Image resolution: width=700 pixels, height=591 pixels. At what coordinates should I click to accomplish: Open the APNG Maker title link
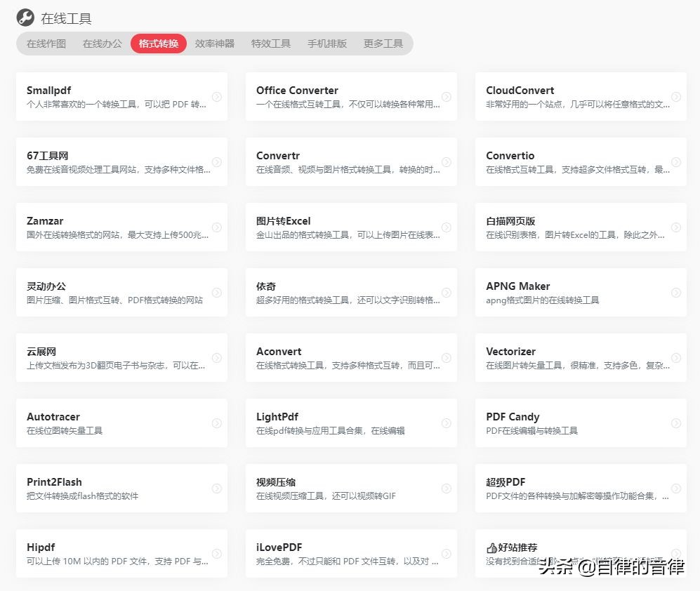click(x=518, y=286)
